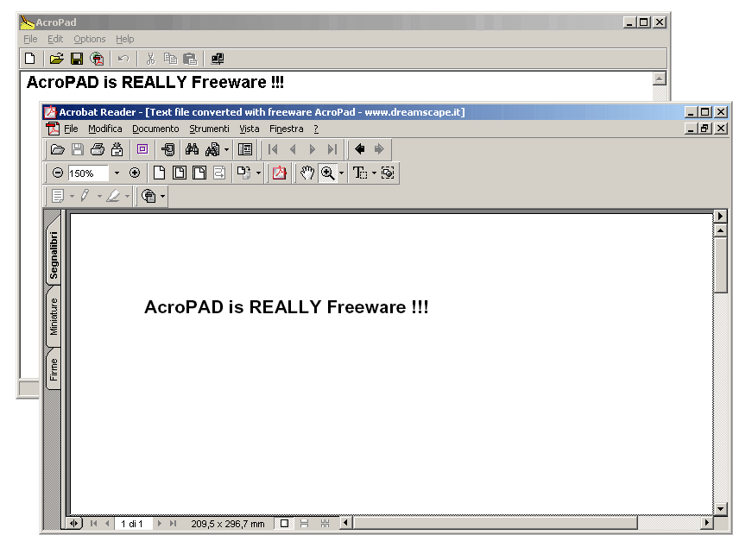Click Search binoculars with page icon
Viewport: 752px width, 560px height.
212,149
